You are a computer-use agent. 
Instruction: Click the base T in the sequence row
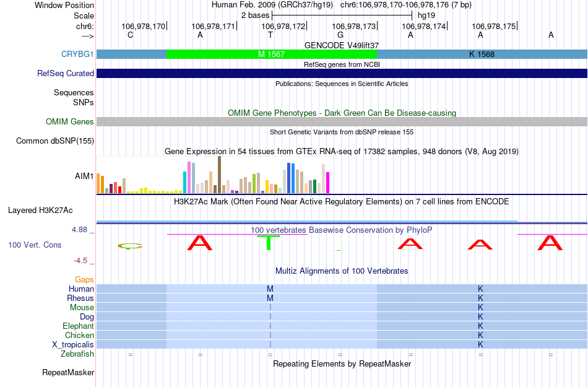pos(270,35)
